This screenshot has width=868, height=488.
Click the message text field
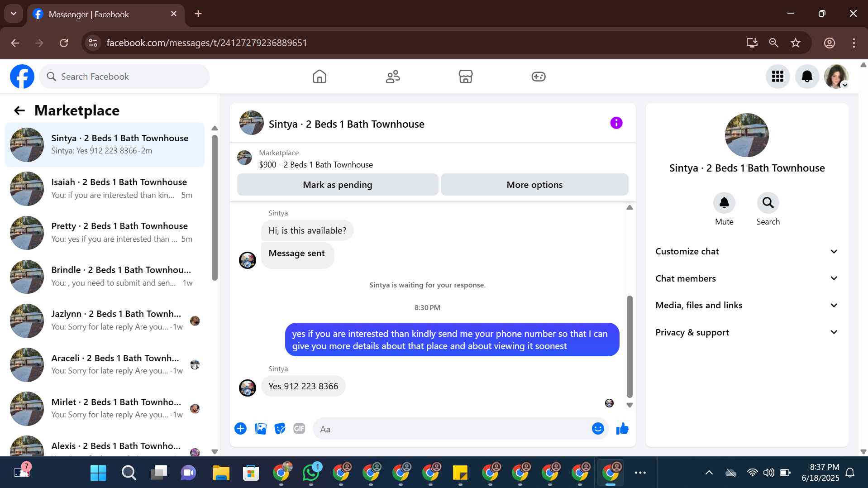[453, 429]
